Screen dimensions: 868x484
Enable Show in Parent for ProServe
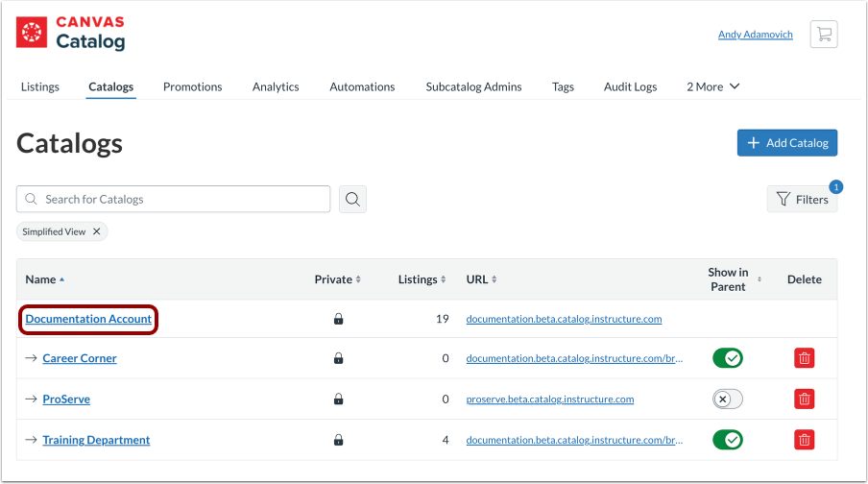pos(727,399)
